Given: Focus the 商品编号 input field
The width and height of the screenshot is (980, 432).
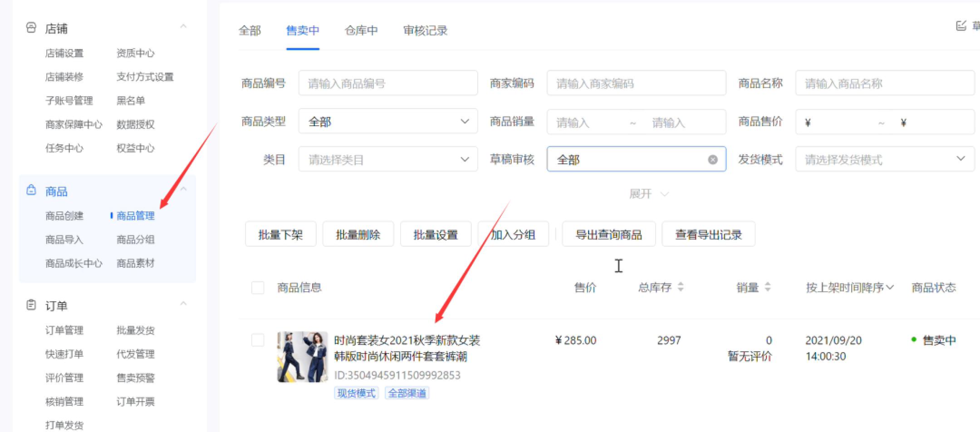Looking at the screenshot, I should point(388,83).
